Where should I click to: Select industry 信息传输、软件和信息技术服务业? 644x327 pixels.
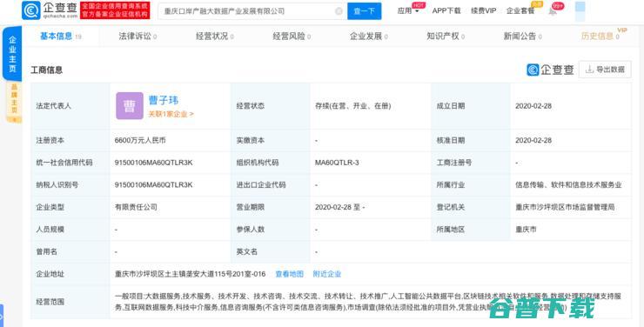[x=568, y=184]
